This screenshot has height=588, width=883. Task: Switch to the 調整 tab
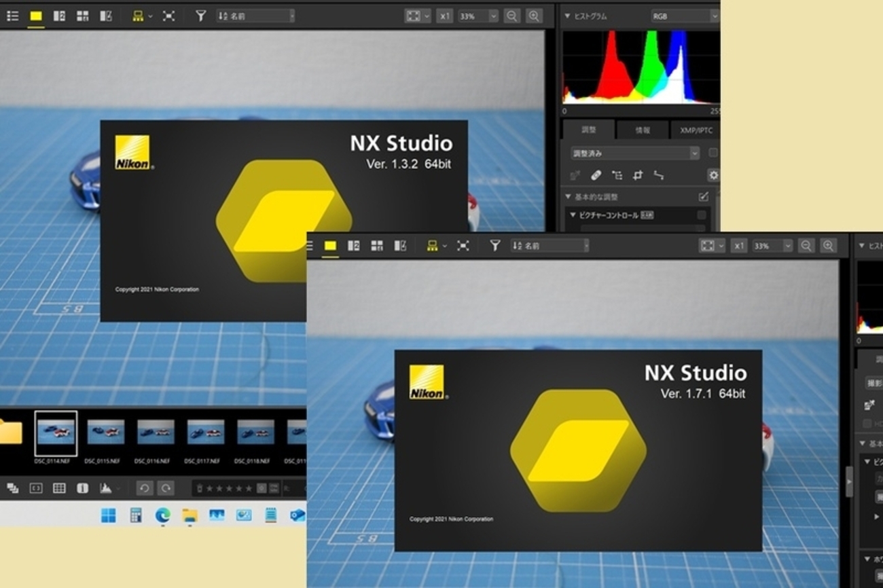[x=588, y=130]
